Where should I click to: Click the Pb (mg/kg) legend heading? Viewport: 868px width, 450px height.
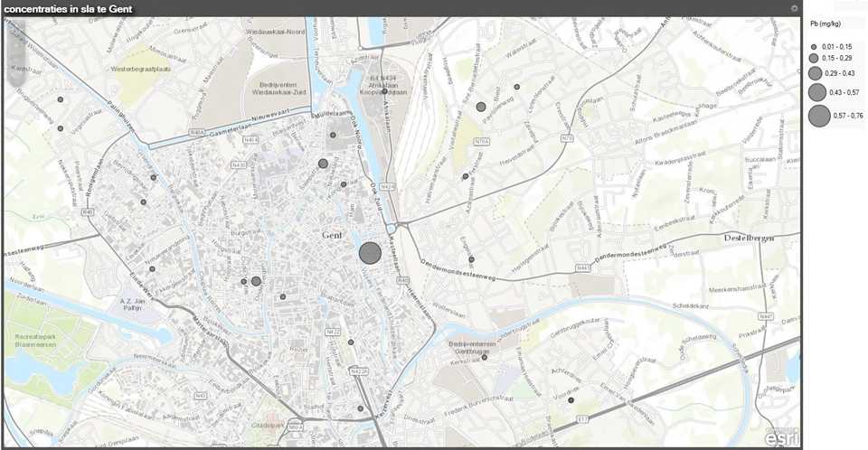827,26
